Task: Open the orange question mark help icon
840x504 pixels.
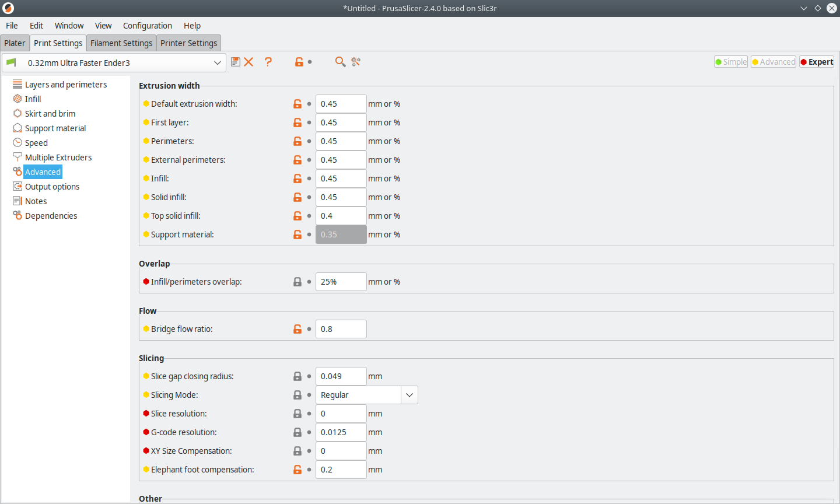Action: [268, 62]
